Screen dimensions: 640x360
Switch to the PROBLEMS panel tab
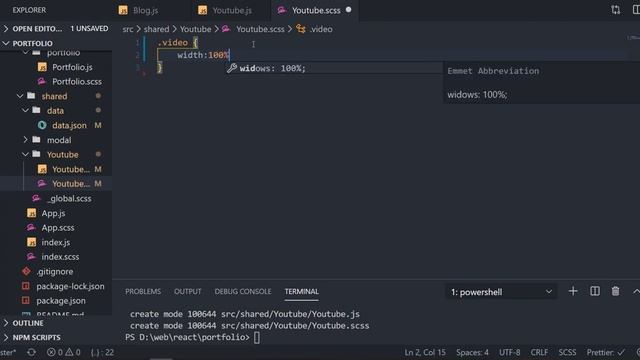point(143,291)
